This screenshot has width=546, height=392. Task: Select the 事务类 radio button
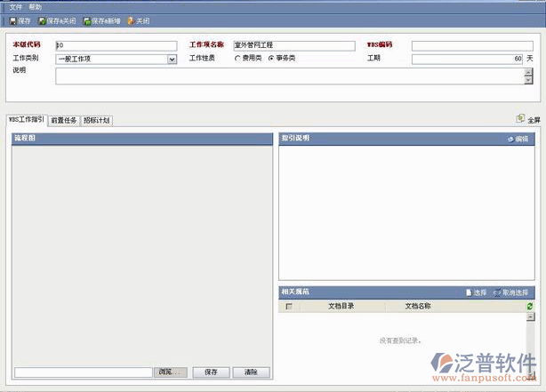(271, 59)
